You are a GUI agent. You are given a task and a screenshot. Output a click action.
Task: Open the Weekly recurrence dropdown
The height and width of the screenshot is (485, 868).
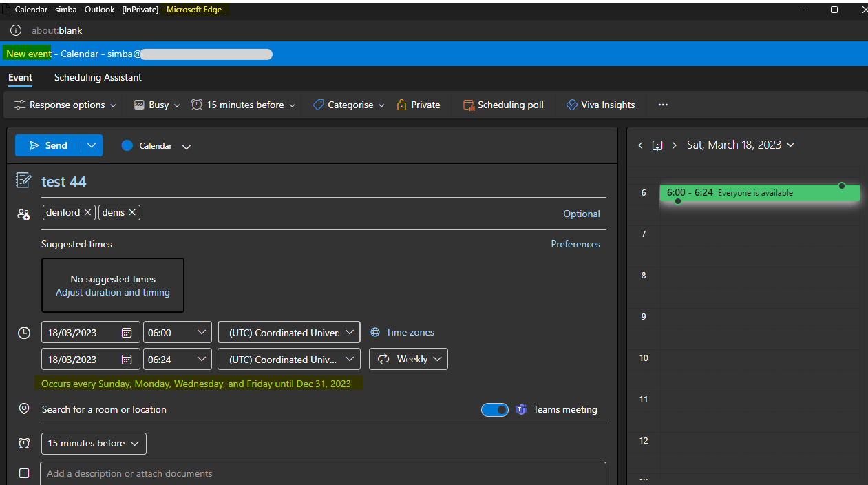tap(409, 359)
